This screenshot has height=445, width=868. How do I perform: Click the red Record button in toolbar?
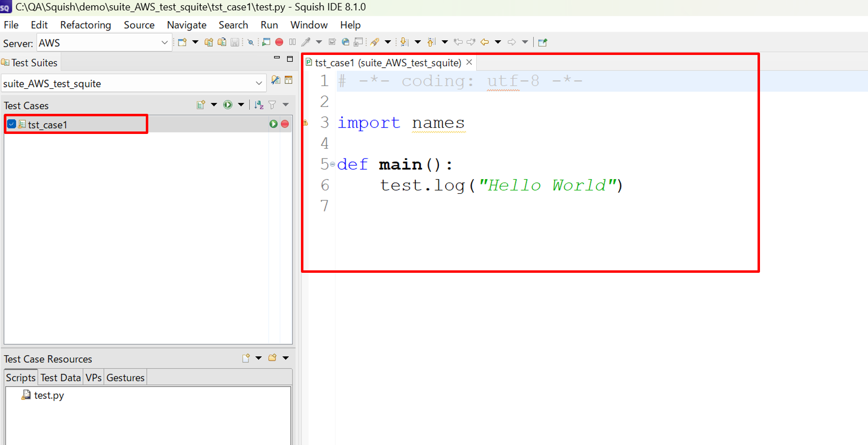pos(279,42)
